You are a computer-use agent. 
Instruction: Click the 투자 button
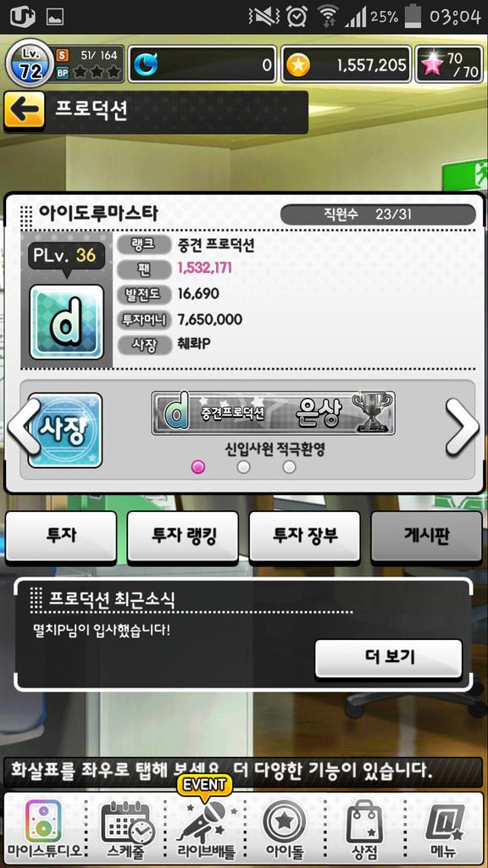click(61, 536)
